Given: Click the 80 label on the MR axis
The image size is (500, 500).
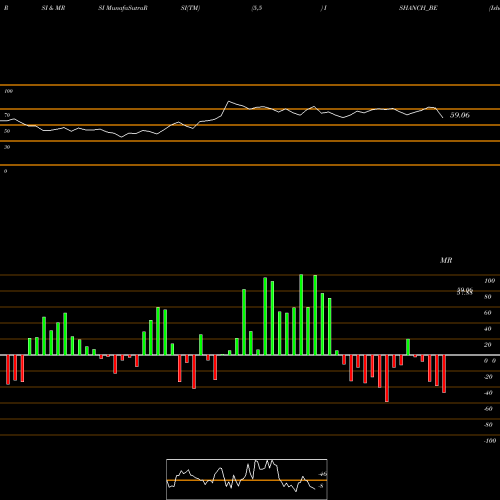Looking at the screenshot, I should [x=488, y=297].
